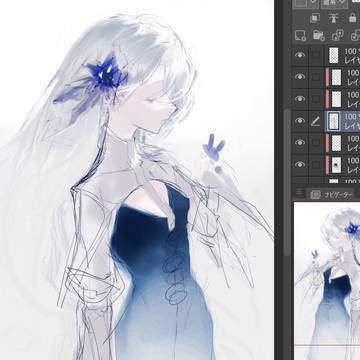Open the blend mode dropdown showing 通常

click(334, 3)
